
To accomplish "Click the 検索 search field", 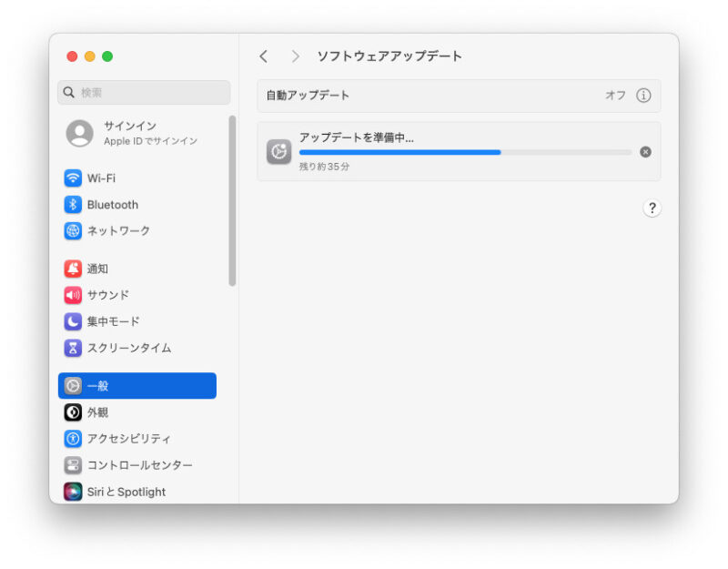I will pos(144,92).
